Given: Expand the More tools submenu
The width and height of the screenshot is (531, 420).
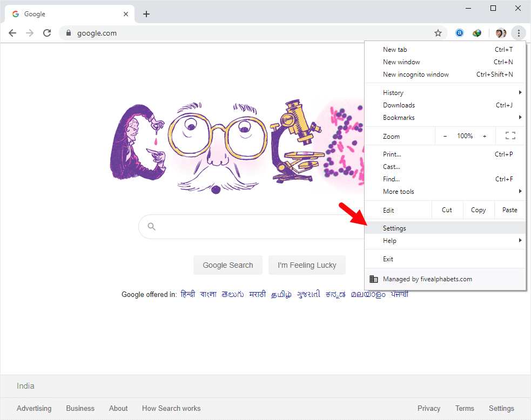Looking at the screenshot, I should [445, 192].
